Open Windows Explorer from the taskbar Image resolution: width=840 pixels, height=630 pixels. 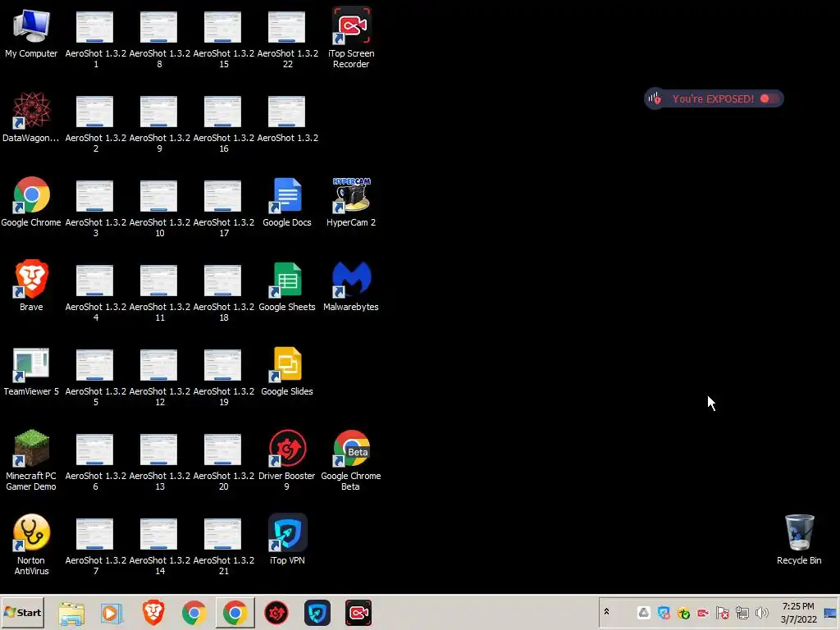[71, 613]
